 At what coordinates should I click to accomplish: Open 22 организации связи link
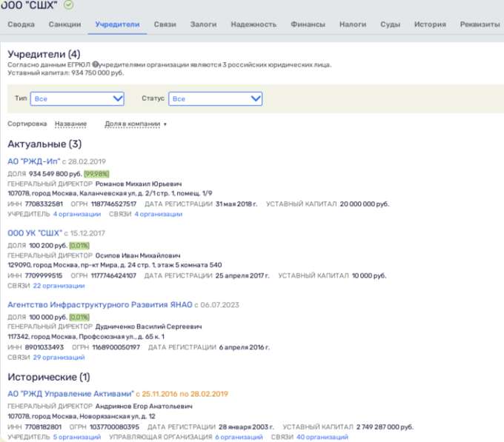tap(59, 286)
